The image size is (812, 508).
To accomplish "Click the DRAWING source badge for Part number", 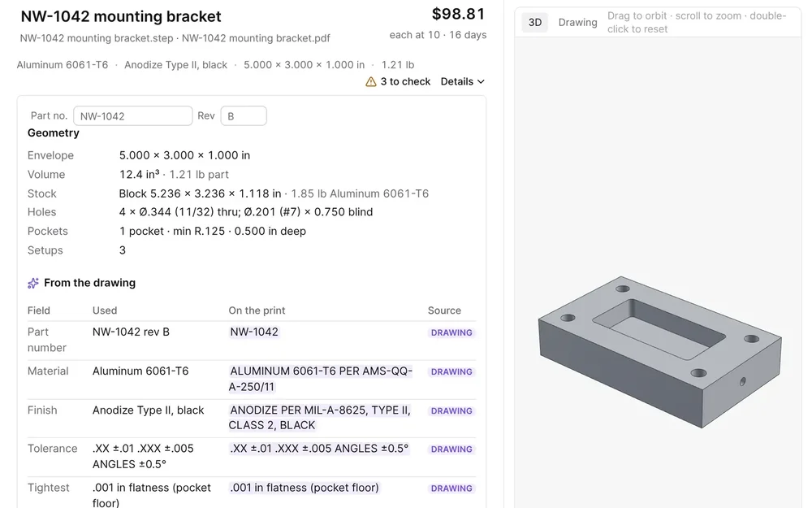I will (451, 332).
